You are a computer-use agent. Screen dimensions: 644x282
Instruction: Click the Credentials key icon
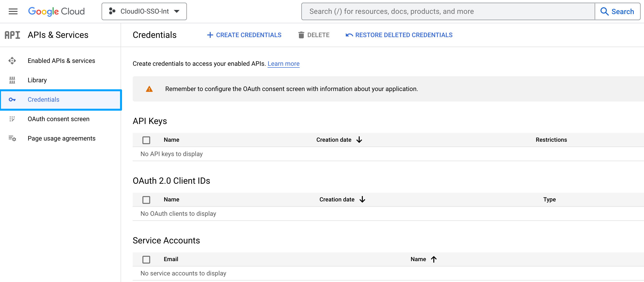(x=12, y=100)
